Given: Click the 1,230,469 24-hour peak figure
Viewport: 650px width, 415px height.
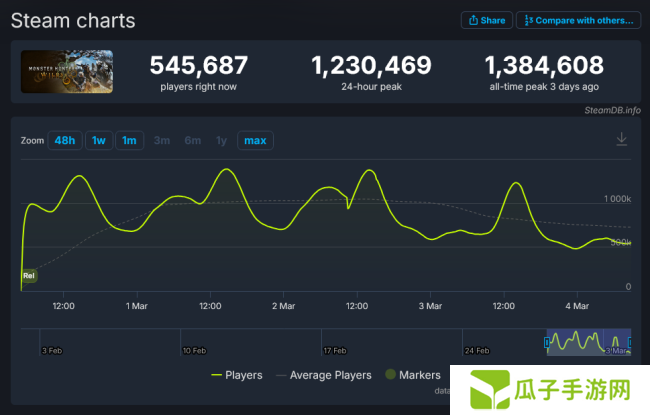Looking at the screenshot, I should tap(371, 65).
